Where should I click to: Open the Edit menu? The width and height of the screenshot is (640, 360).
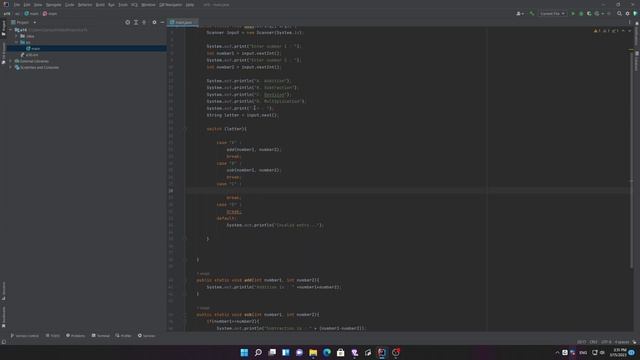pyautogui.click(x=27, y=5)
